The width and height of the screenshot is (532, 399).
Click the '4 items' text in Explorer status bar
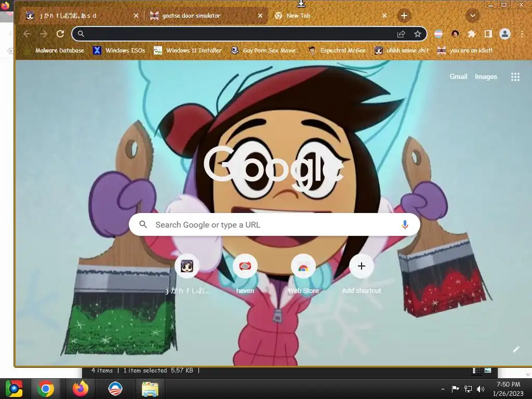[x=102, y=370]
